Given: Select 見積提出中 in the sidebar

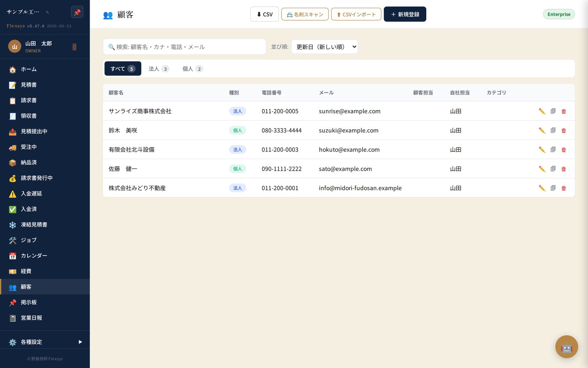Looking at the screenshot, I should coord(45,131).
